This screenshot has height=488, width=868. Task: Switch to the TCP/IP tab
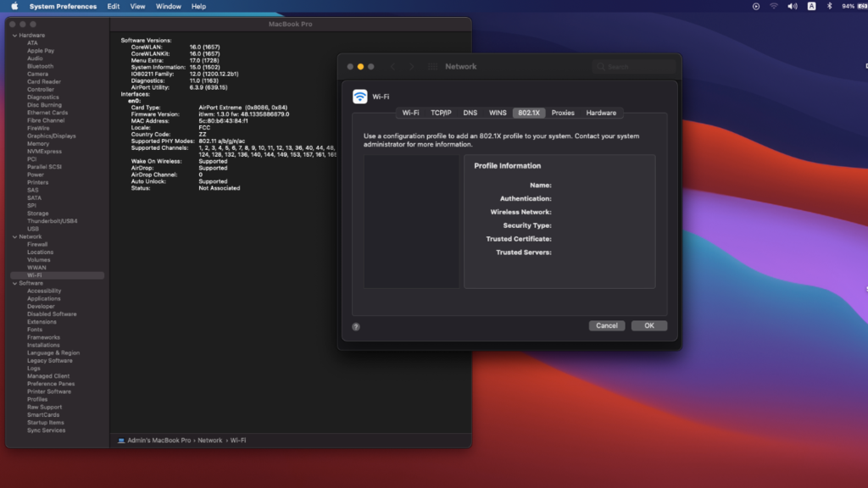point(441,113)
